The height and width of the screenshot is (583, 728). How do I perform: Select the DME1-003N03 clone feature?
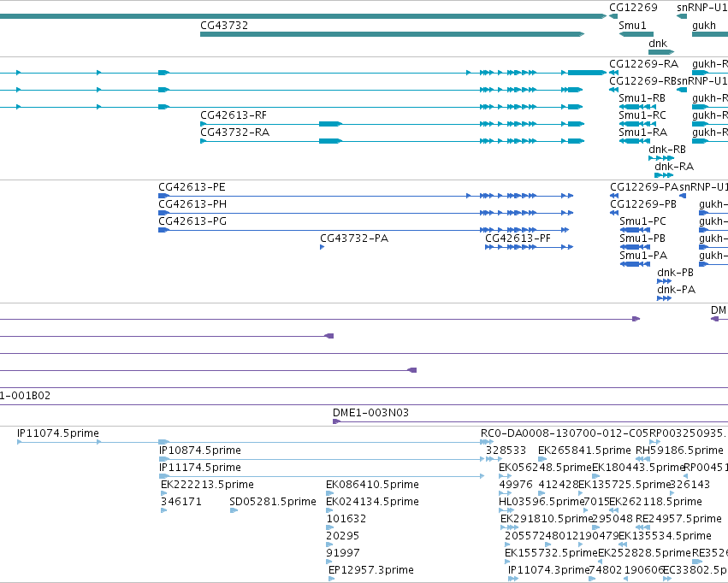530,421
